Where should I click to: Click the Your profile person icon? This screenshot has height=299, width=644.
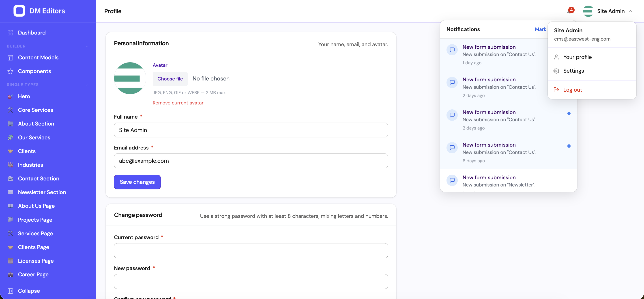556,57
